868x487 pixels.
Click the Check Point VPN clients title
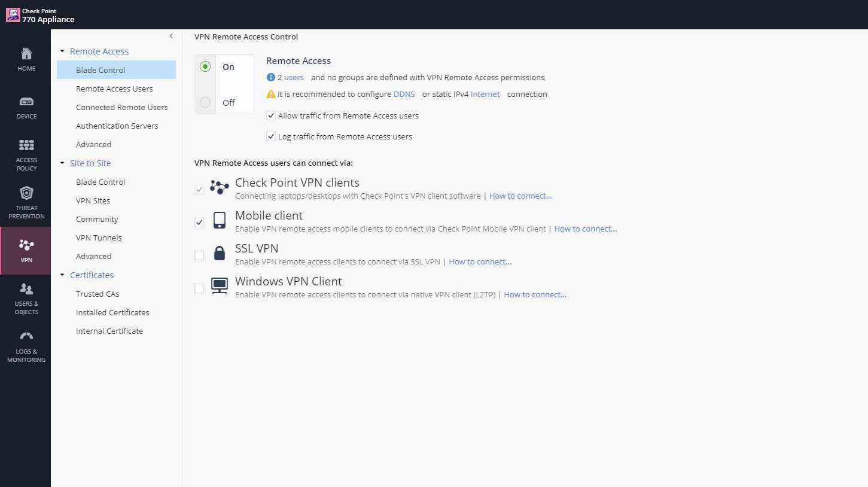click(x=297, y=182)
